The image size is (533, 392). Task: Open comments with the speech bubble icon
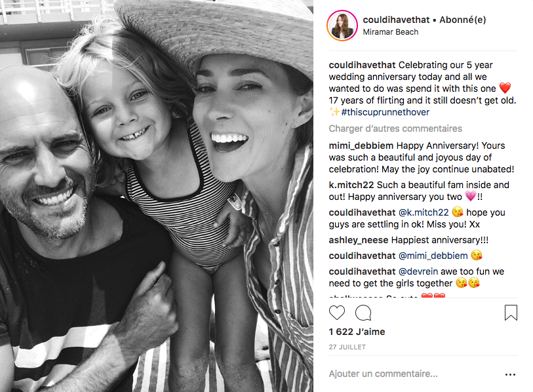point(363,313)
